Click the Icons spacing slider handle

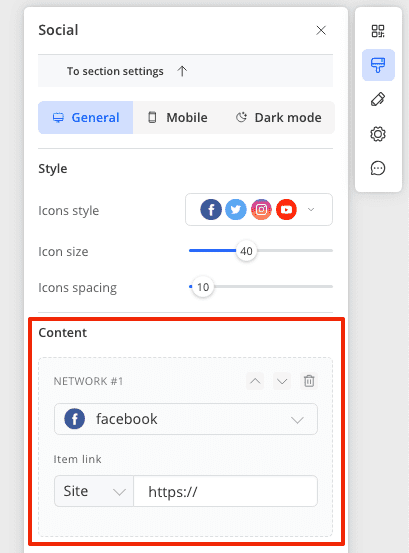(203, 287)
